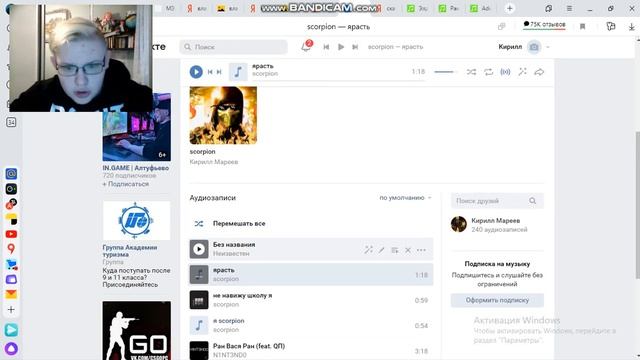The width and height of the screenshot is (640, 360).
Task: Add Без названия to play next queue
Action: point(395,250)
